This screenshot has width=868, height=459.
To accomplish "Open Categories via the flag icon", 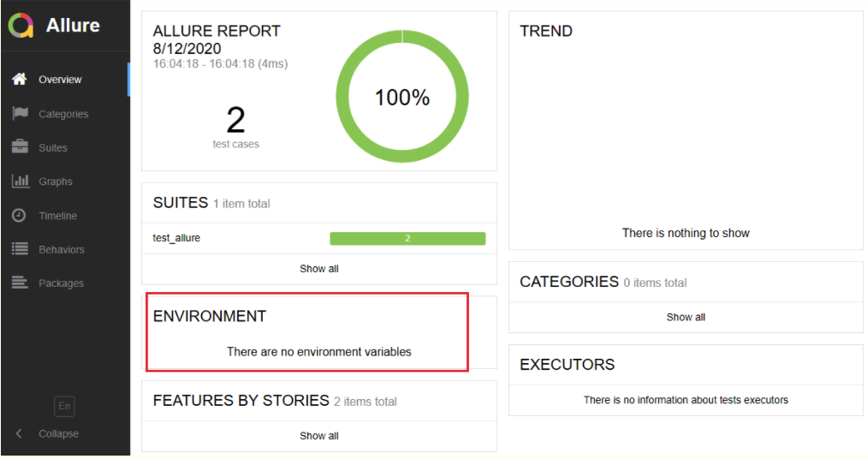I will point(20,113).
